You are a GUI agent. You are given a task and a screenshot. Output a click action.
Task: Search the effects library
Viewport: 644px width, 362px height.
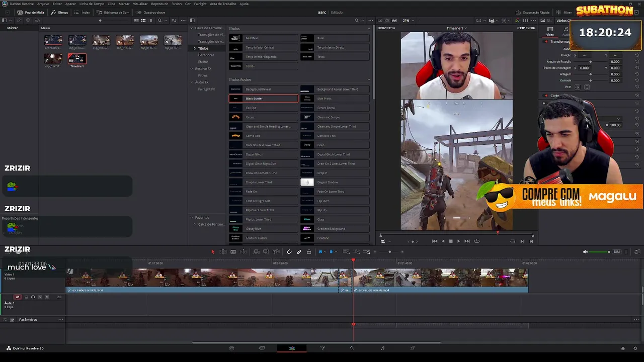[x=357, y=21]
